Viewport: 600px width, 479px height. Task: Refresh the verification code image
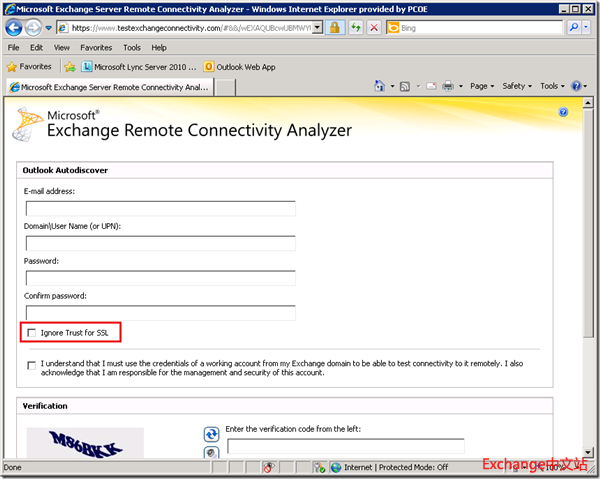[211, 434]
